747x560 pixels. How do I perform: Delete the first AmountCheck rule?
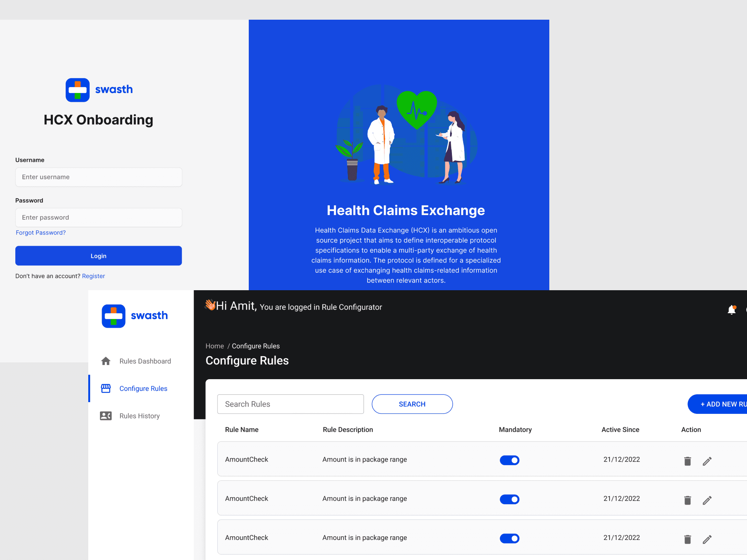point(688,461)
